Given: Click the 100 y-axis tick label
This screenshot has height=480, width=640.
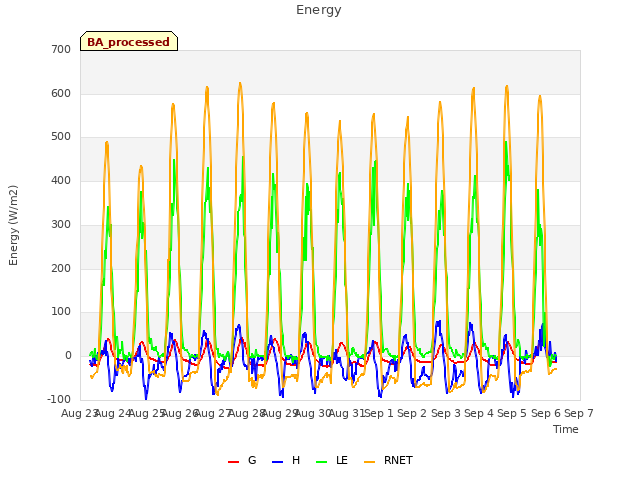Looking at the screenshot, I should (61, 312).
